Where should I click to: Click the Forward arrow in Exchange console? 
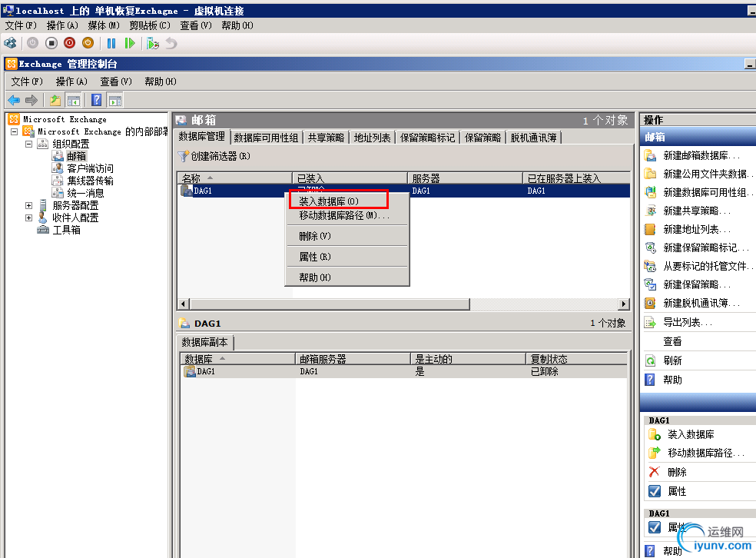[x=31, y=101]
